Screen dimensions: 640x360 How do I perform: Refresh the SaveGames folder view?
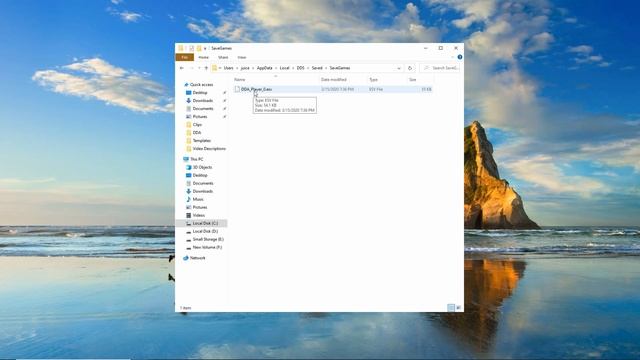pyautogui.click(x=410, y=68)
